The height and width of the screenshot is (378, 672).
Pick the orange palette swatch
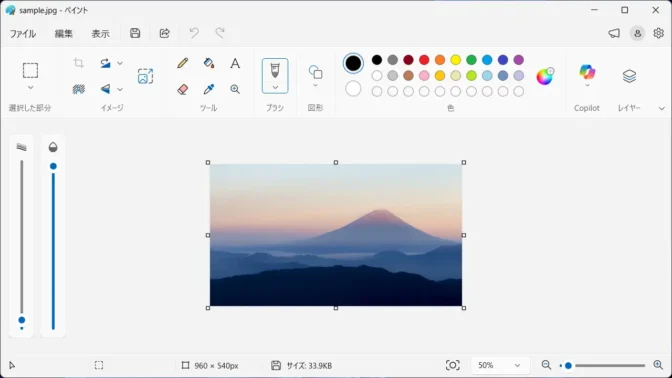[440, 60]
